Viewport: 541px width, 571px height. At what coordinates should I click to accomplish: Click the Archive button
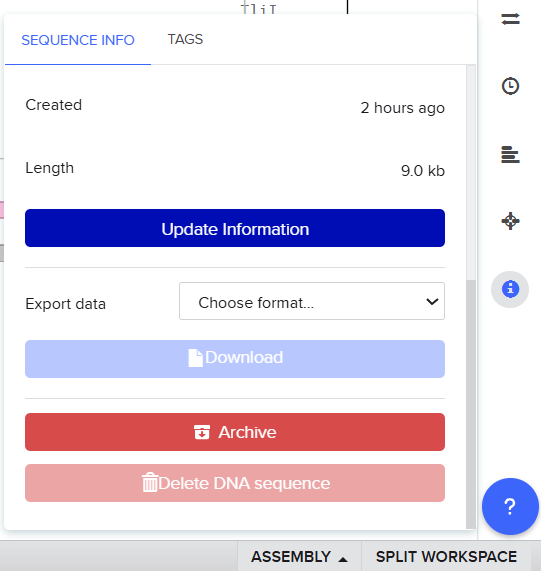coord(235,432)
